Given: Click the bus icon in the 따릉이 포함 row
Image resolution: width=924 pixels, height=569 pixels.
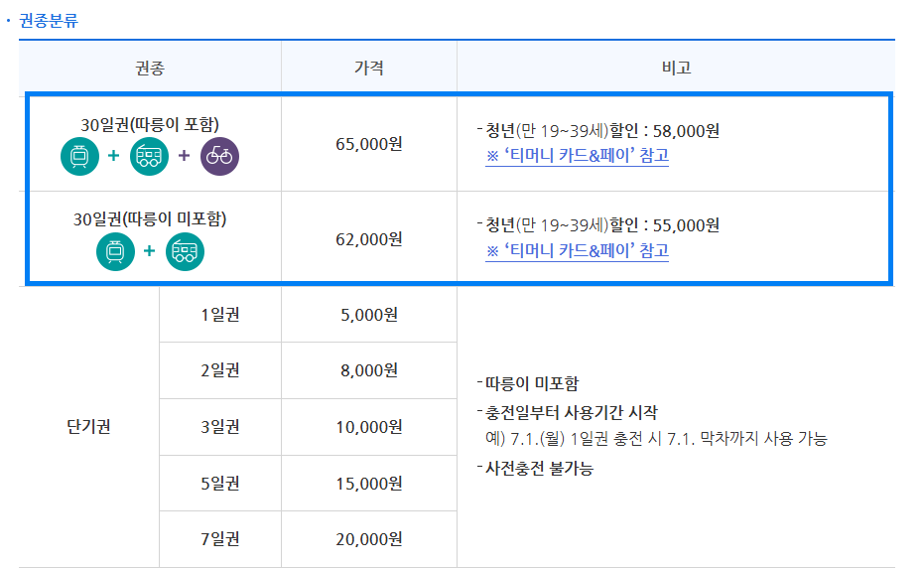Looking at the screenshot, I should point(150,157).
